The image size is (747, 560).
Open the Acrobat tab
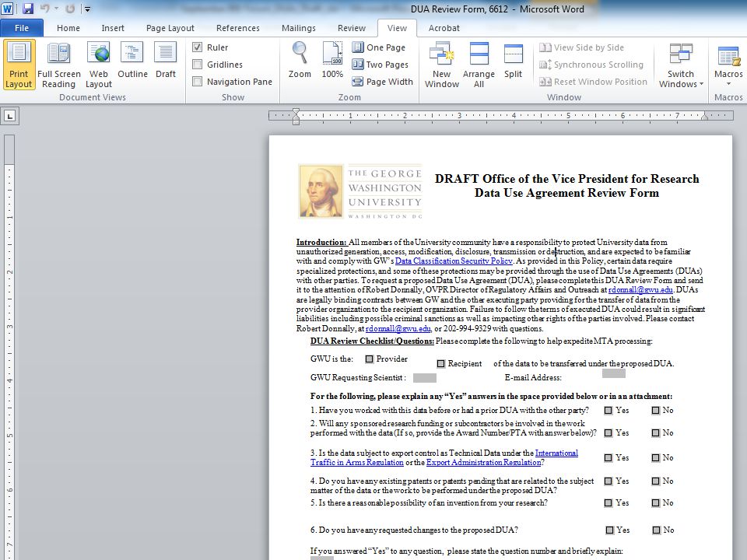tap(444, 28)
